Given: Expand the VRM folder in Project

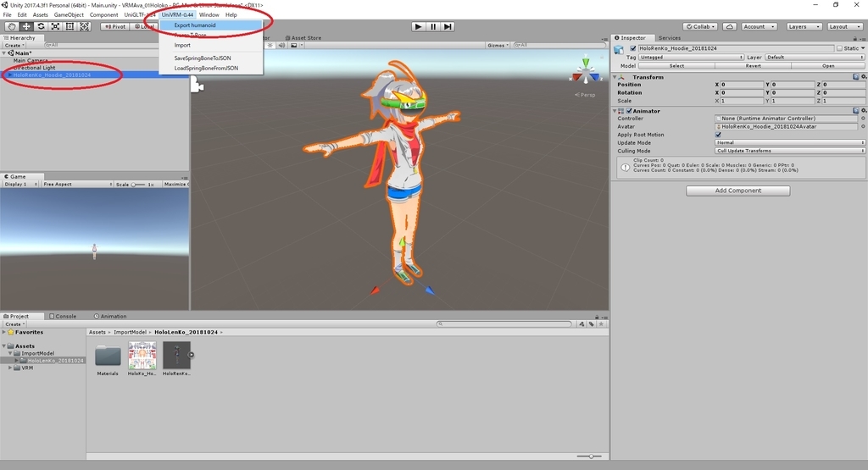Looking at the screenshot, I should click(x=10, y=368).
